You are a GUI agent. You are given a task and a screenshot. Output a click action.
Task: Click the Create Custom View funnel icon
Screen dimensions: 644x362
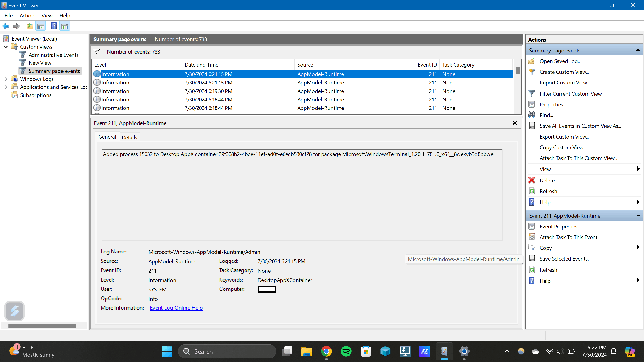coord(532,72)
